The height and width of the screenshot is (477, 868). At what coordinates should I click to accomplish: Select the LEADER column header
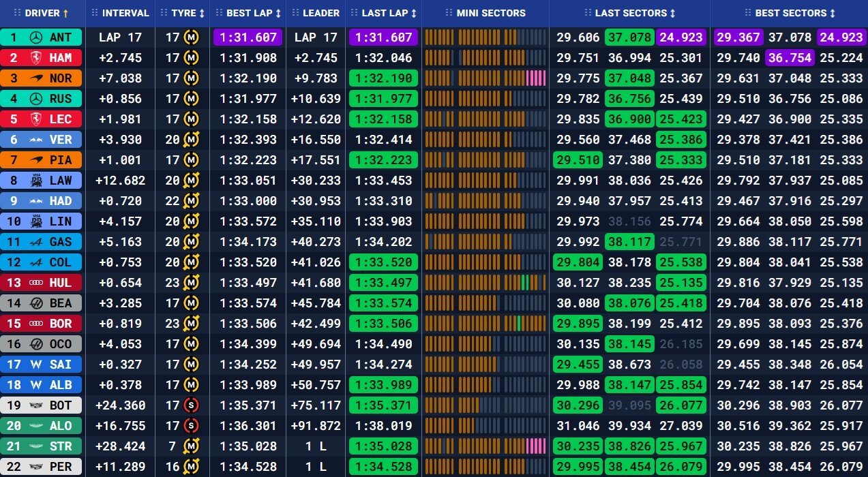pos(316,13)
